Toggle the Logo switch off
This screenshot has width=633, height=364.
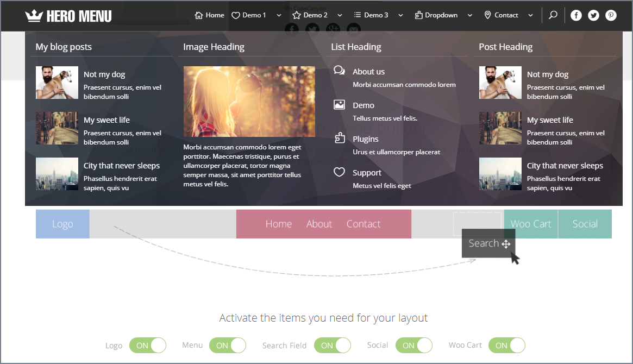pos(148,346)
